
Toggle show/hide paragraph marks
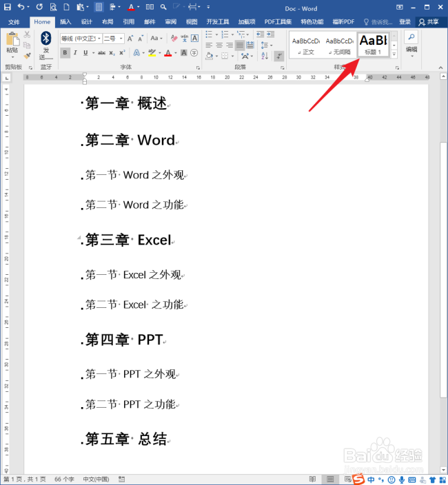point(279,56)
